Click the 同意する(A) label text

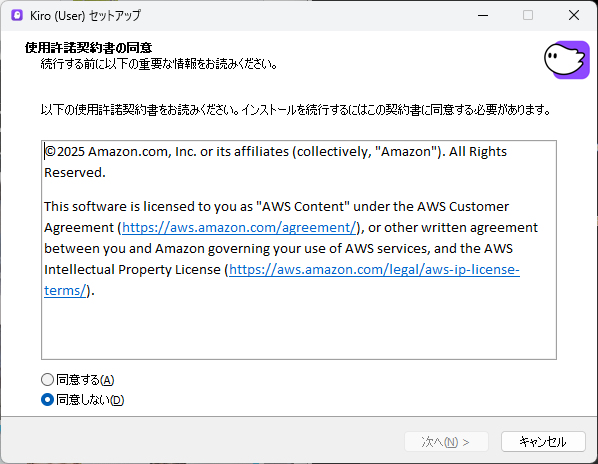pyautogui.click(x=85, y=380)
